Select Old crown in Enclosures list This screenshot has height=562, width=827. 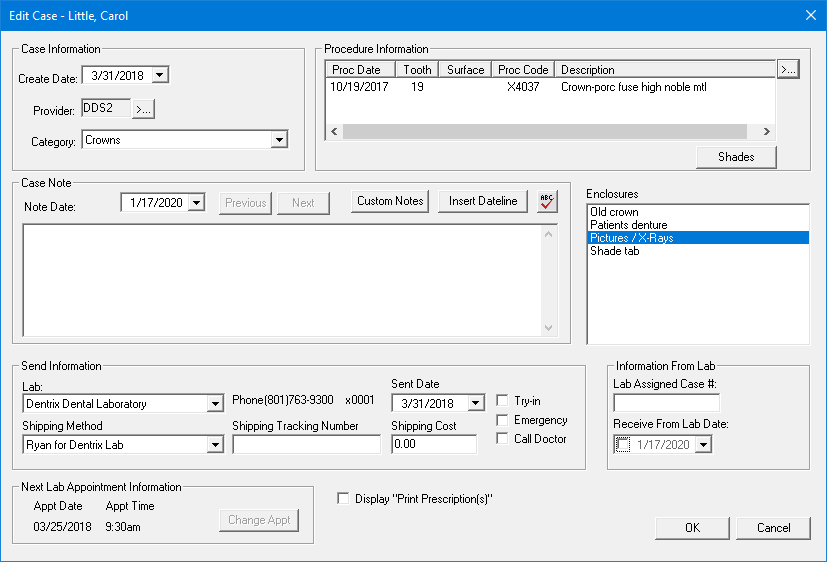pos(614,212)
